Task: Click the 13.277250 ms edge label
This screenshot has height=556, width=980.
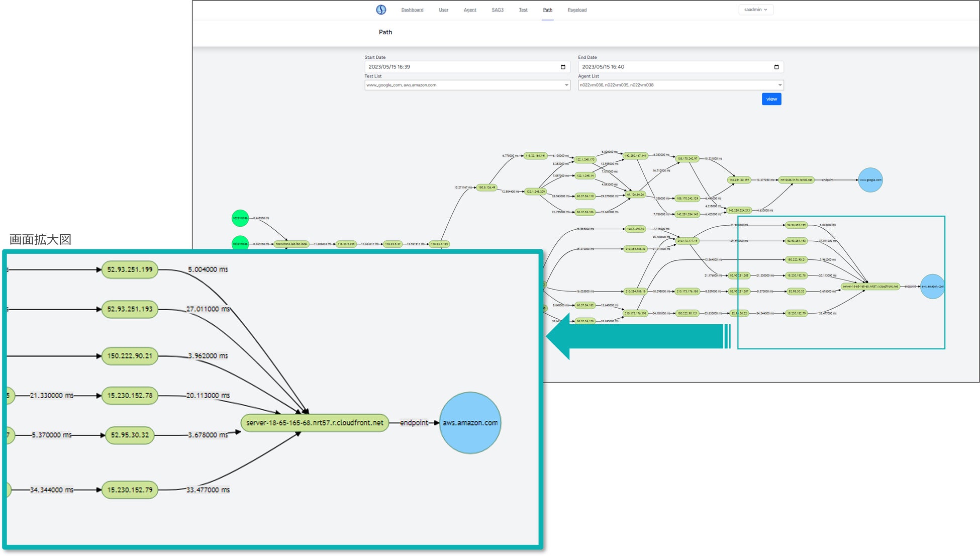Action: [766, 180]
